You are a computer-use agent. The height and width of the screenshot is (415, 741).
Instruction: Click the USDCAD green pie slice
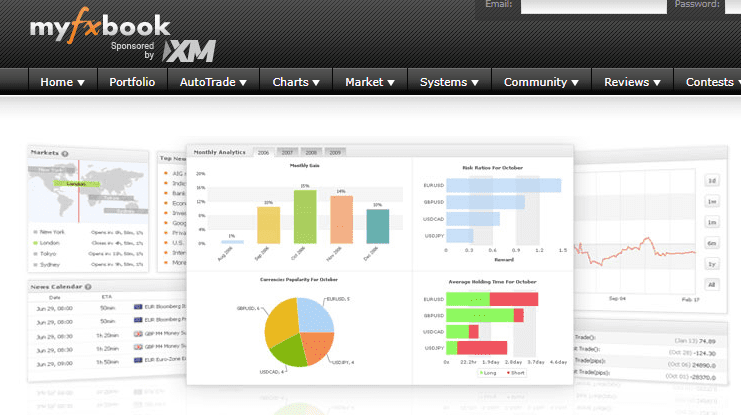coord(291,352)
